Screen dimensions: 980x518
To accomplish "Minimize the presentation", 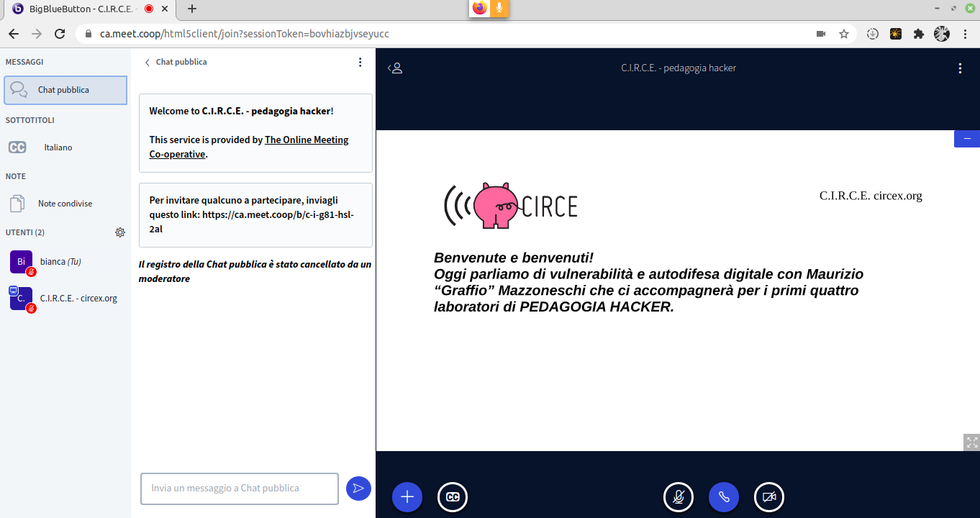I will pos(967,138).
